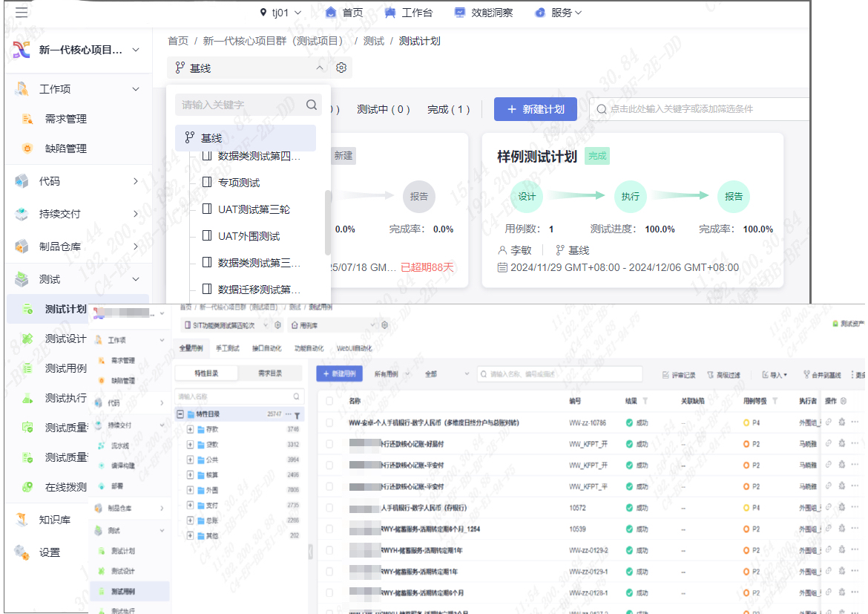Select the UAT外围测试 checkbox item
The width and height of the screenshot is (868, 614).
pyautogui.click(x=206, y=235)
